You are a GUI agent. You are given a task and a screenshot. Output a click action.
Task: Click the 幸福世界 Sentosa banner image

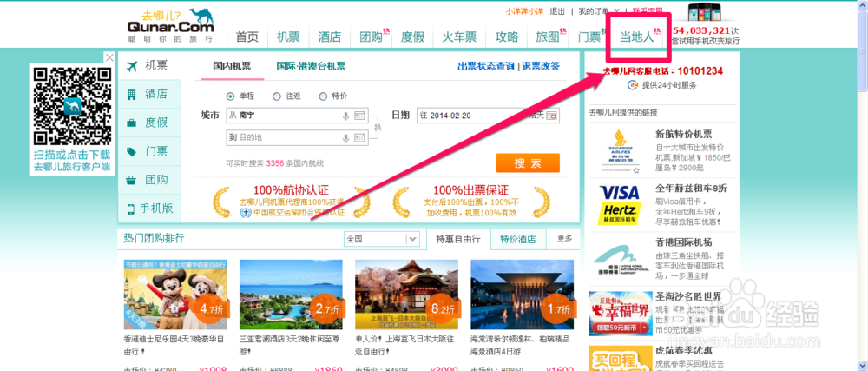pyautogui.click(x=620, y=314)
